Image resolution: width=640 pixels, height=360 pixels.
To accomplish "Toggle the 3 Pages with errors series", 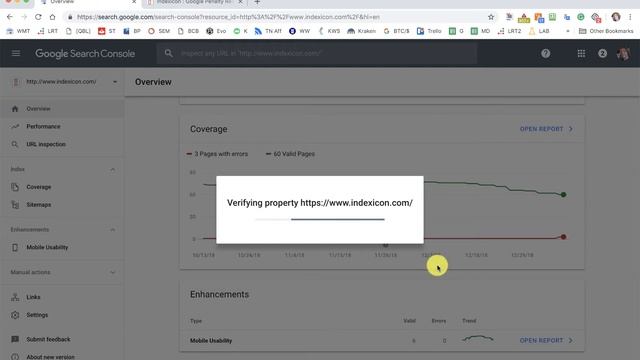I will (x=217, y=154).
